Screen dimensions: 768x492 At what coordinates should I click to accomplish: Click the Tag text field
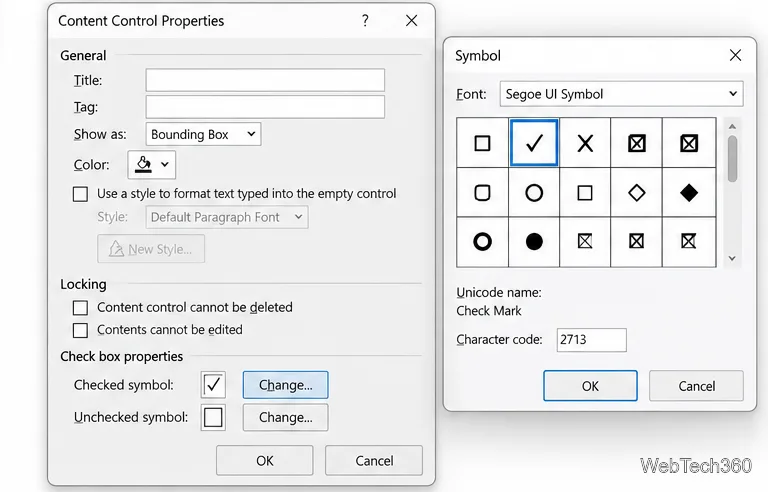point(265,107)
